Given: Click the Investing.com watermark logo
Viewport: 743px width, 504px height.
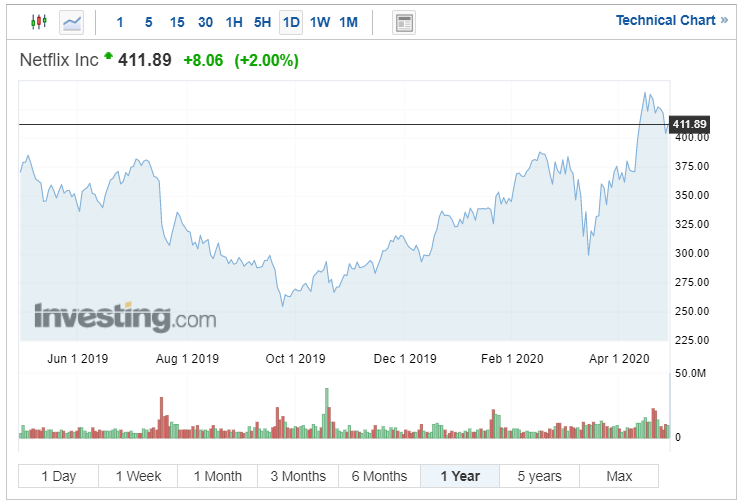Looking at the screenshot, I should 125,317.
